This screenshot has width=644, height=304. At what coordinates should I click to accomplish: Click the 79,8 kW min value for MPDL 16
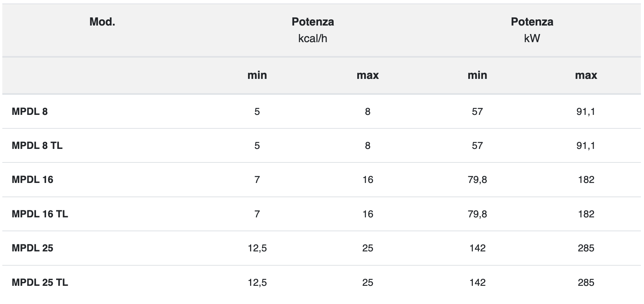[x=477, y=180]
